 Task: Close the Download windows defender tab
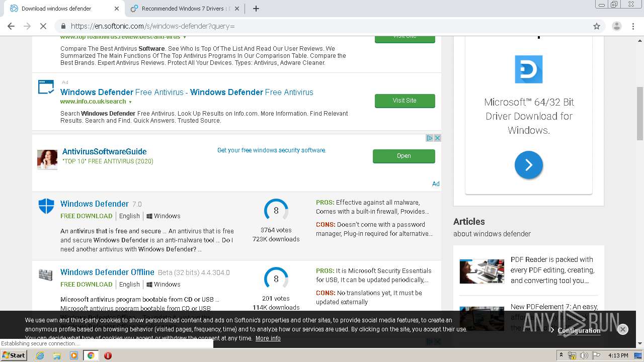pyautogui.click(x=117, y=9)
